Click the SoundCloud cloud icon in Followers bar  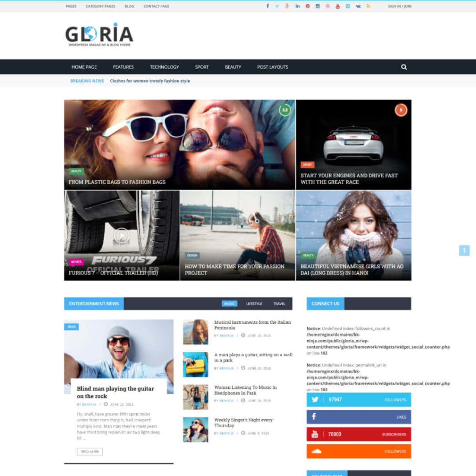point(316,451)
